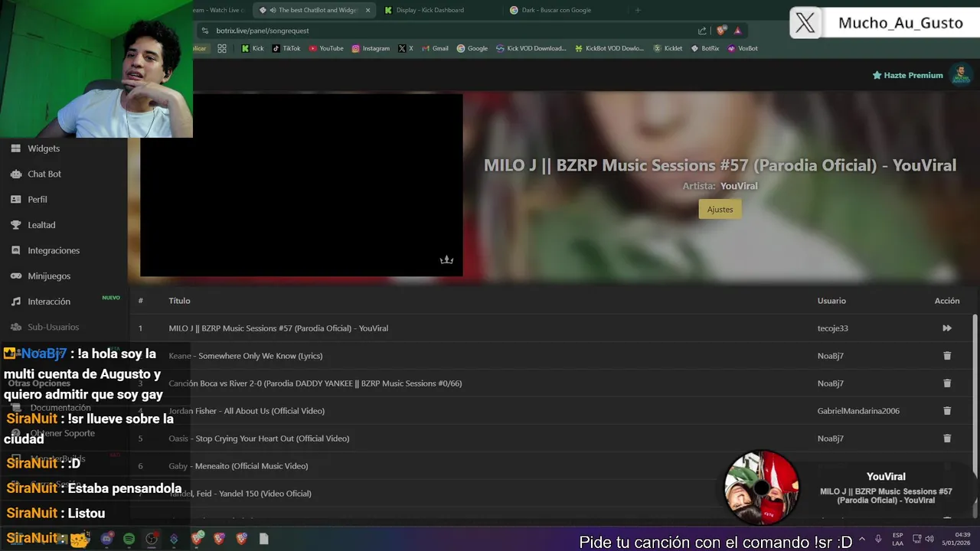
Task: Delete Keane - Somewhere Only We Know request
Action: click(947, 356)
